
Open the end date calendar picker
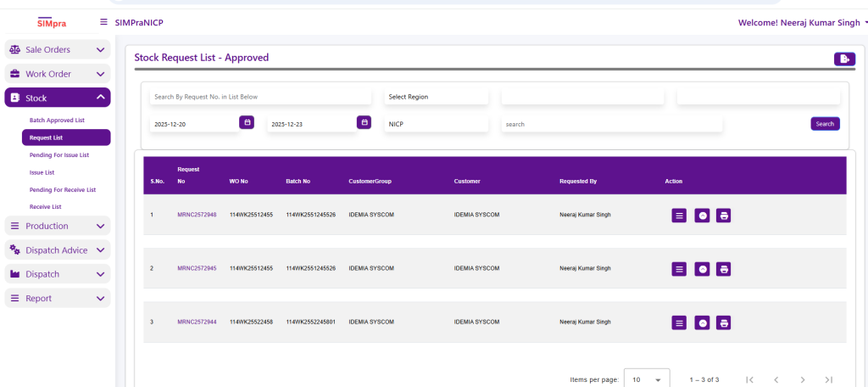(364, 123)
